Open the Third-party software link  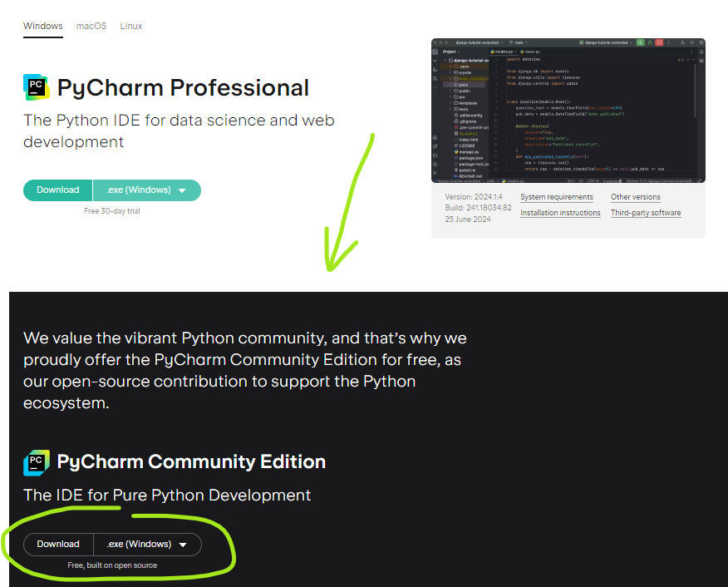point(646,213)
